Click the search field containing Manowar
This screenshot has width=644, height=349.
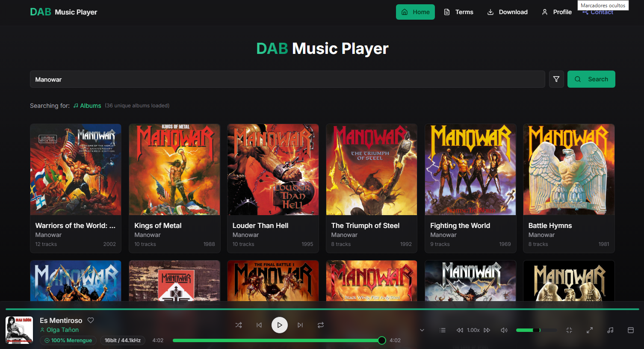tap(287, 79)
